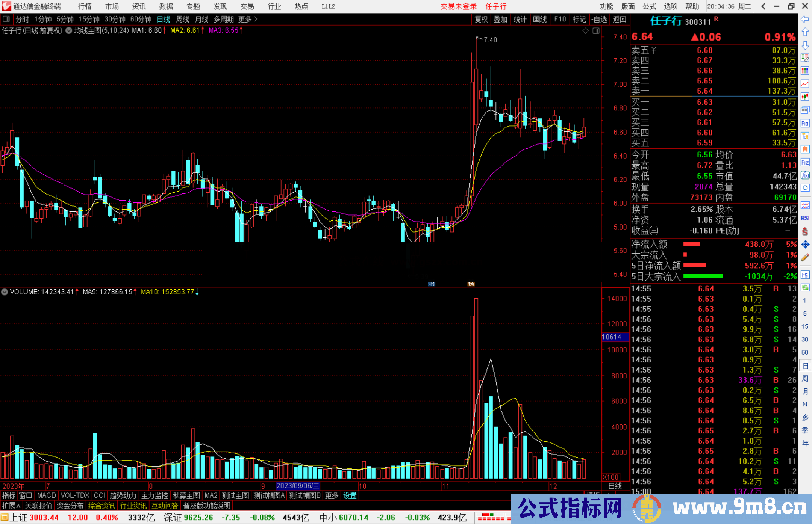Open 更多 indicators in bottom indicator bar
This screenshot has height=524, width=812.
pos(332,495)
